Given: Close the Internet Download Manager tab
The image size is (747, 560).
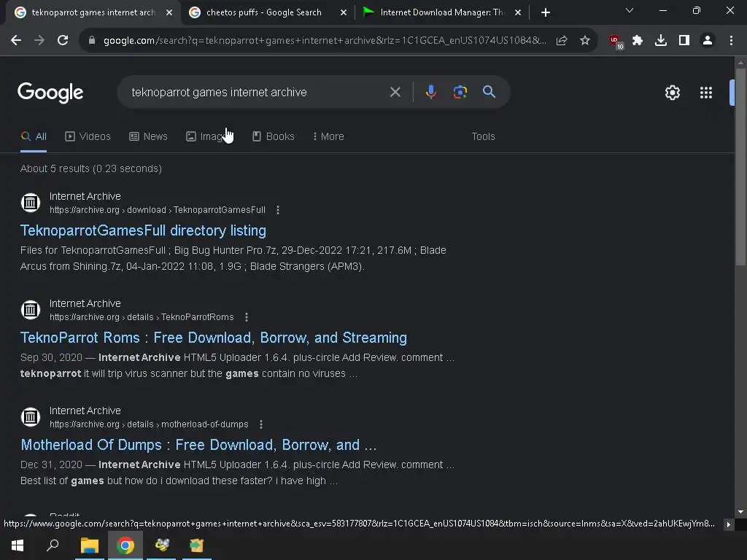Looking at the screenshot, I should pos(518,13).
